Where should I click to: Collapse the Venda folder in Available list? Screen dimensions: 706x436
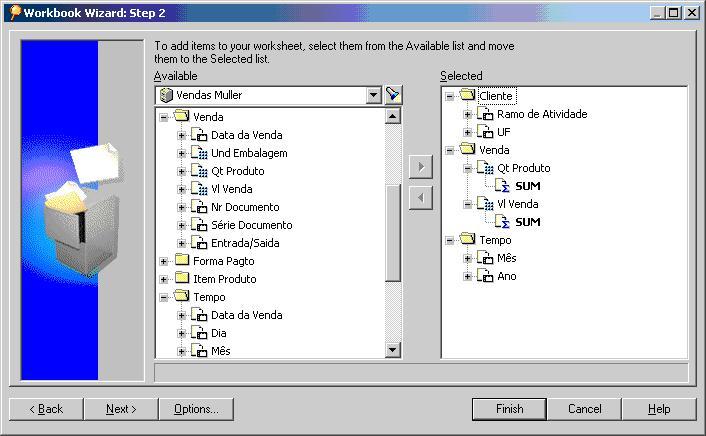pyautogui.click(x=163, y=117)
